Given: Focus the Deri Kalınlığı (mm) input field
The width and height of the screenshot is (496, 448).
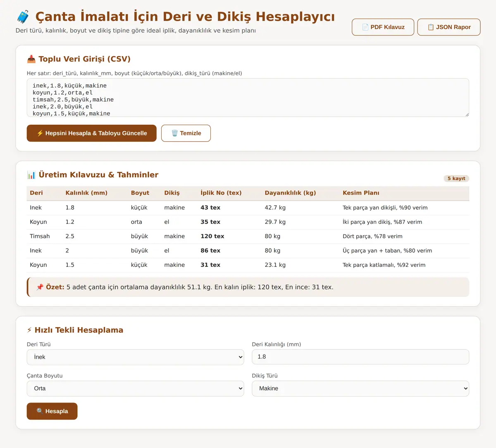Looking at the screenshot, I should pyautogui.click(x=360, y=357).
